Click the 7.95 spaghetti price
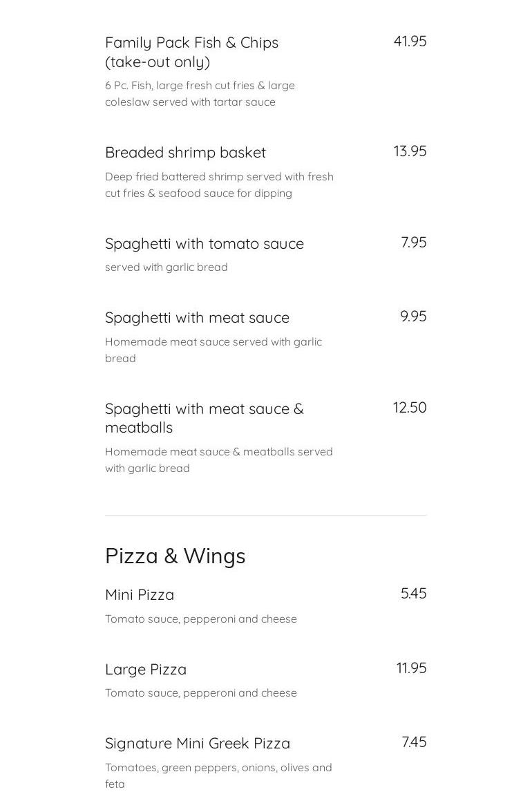 [x=414, y=243]
